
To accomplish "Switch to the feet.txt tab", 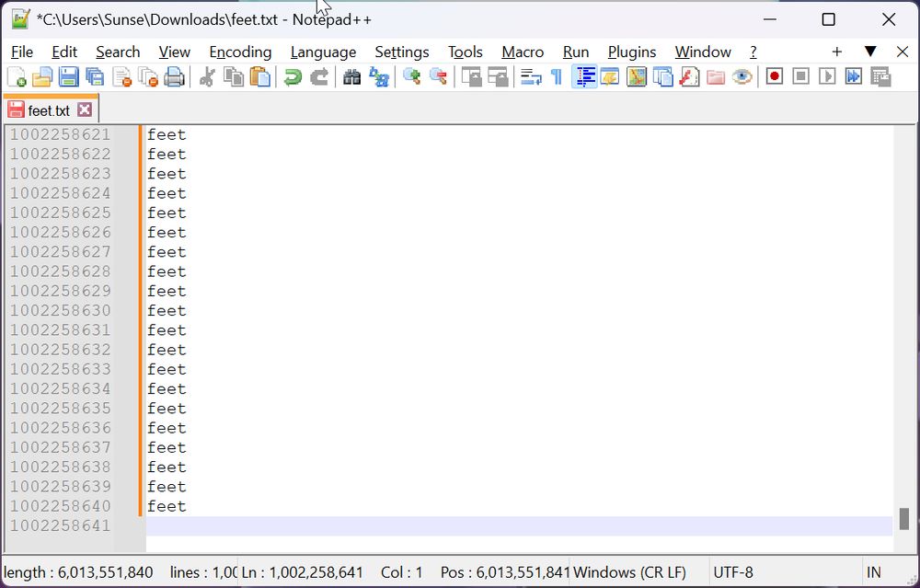I will pyautogui.click(x=44, y=108).
